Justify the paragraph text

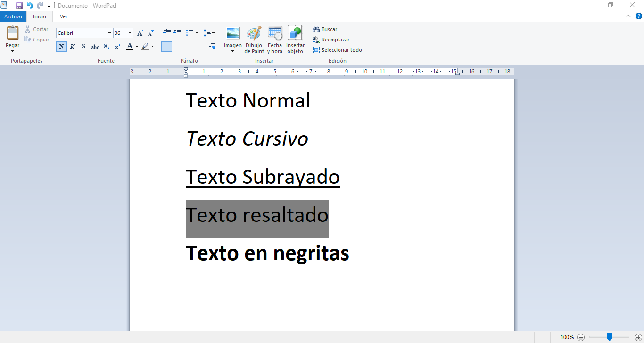[x=200, y=47]
